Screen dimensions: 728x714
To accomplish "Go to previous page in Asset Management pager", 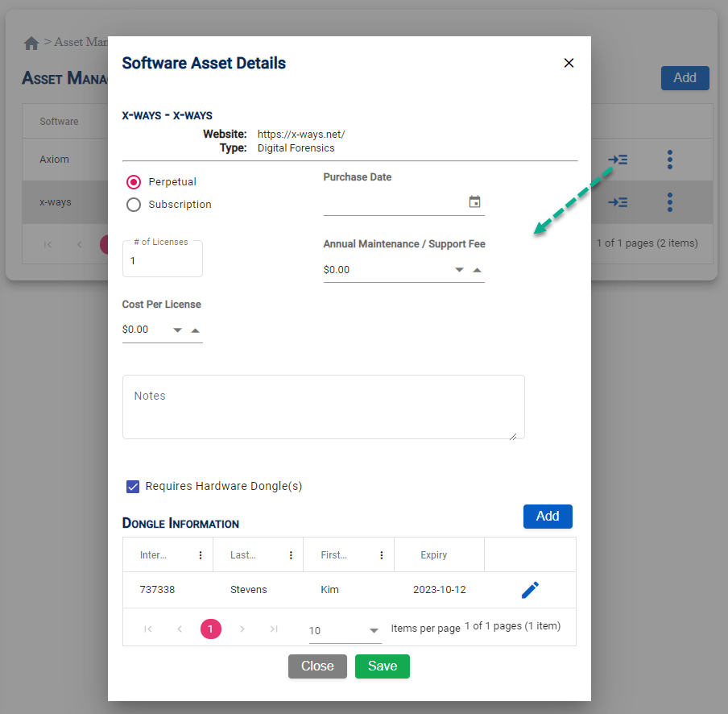I will (x=80, y=244).
